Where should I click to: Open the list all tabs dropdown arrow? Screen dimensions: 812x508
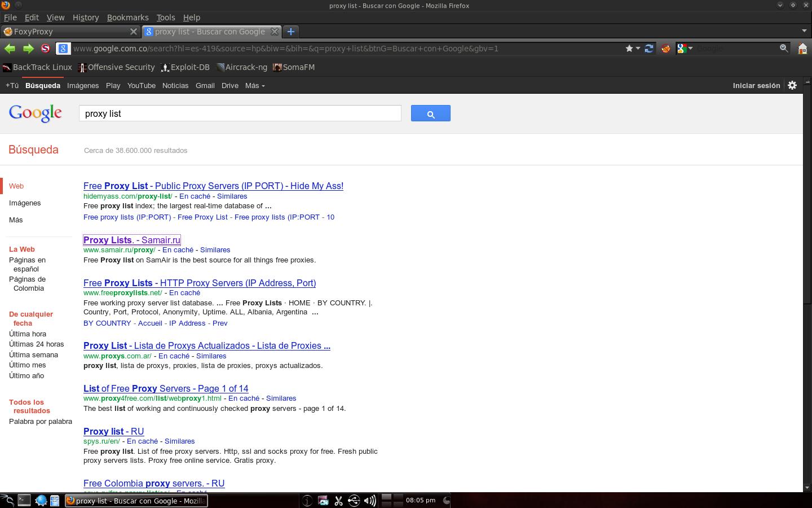pos(804,31)
